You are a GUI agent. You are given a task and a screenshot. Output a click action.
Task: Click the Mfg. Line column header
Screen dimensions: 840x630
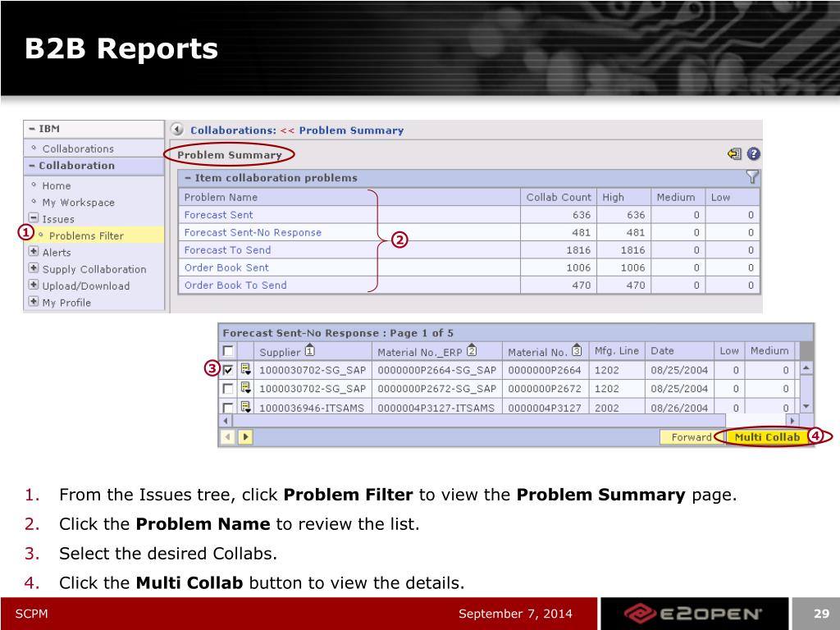click(x=617, y=351)
